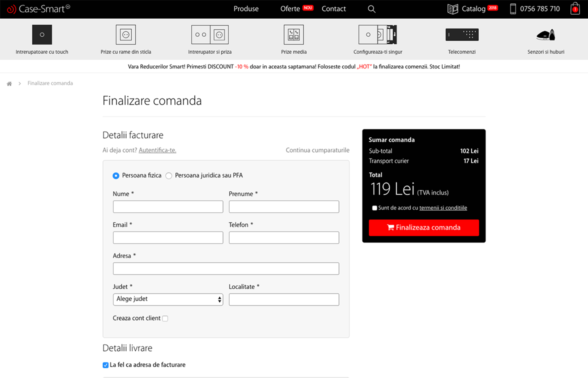Focus the Email input field
This screenshot has height=378, width=588.
168,237
